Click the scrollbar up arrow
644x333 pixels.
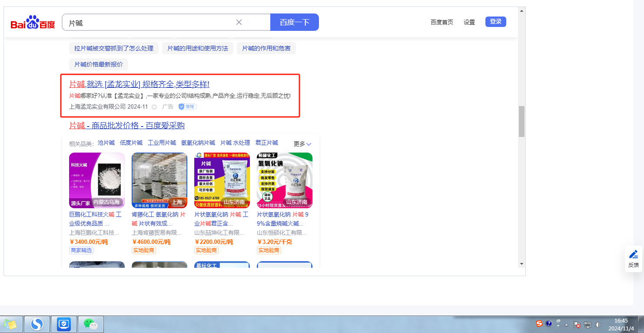coord(521,10)
